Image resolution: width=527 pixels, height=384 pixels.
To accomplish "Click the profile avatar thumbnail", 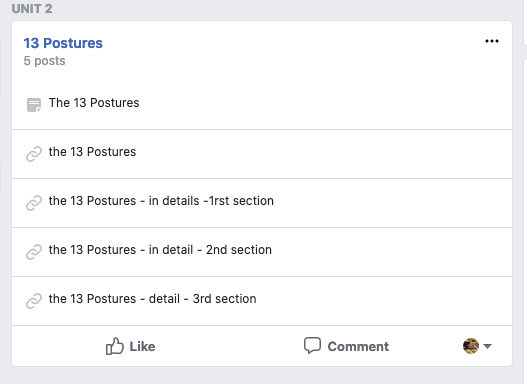I will (x=471, y=346).
